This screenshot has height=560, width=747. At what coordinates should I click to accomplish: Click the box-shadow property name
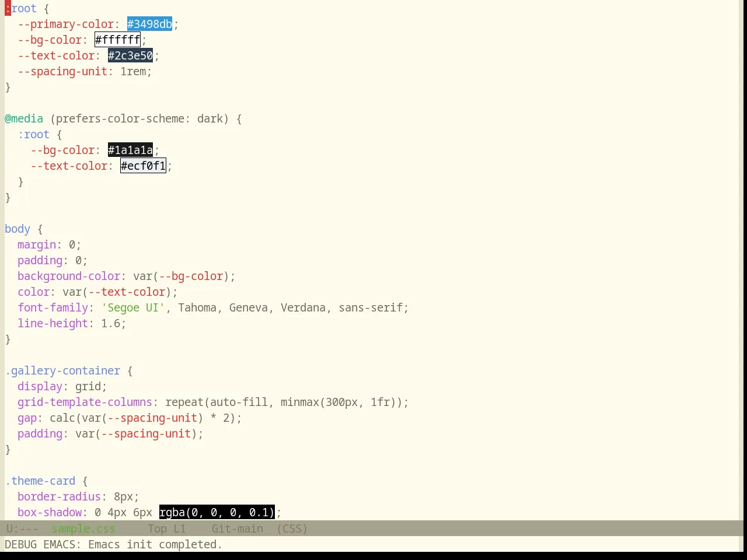tap(50, 512)
